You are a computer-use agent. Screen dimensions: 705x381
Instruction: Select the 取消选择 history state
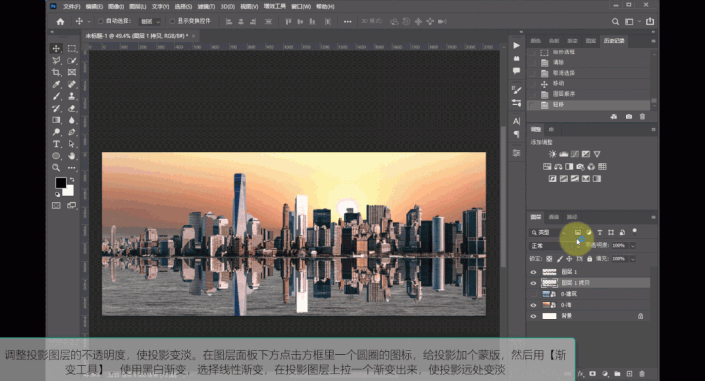pyautogui.click(x=589, y=73)
